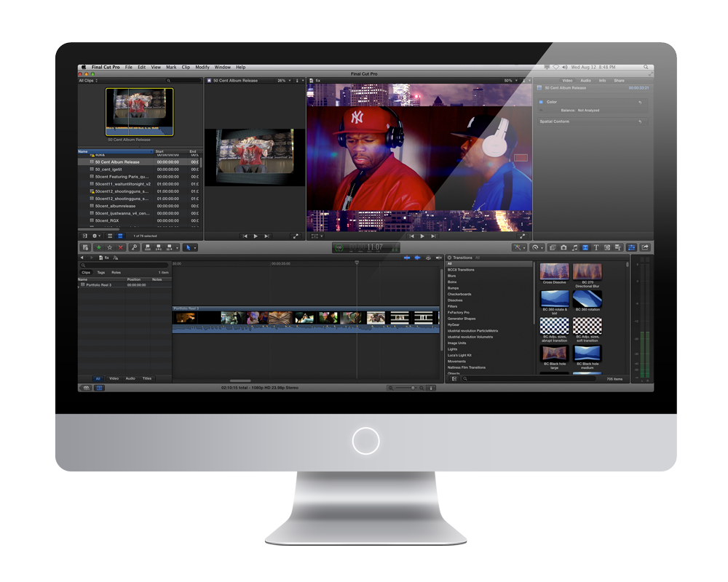Viewport: 728px width, 582px height.
Task: Select BCC8 Transitions category
Action: click(461, 270)
